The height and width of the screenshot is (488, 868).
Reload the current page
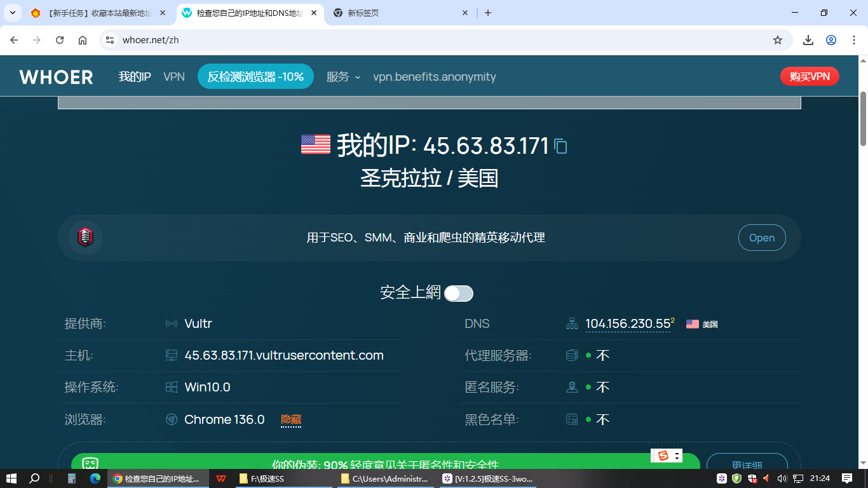60,40
